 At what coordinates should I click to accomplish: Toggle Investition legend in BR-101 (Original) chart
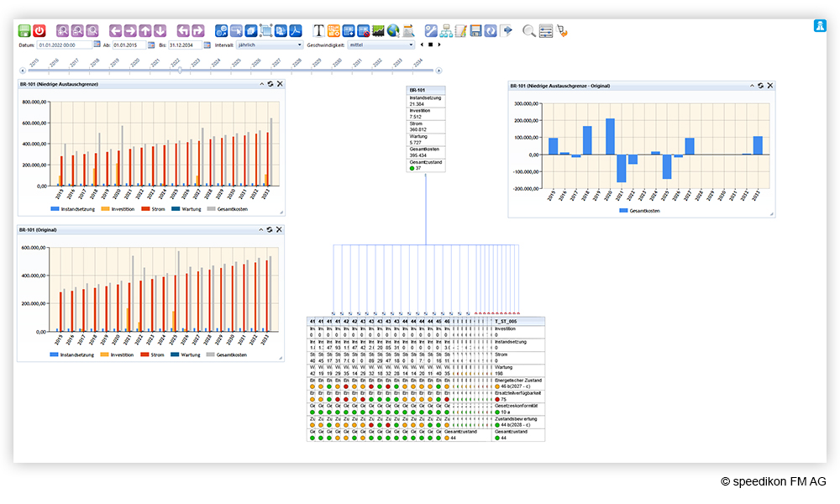pyautogui.click(x=117, y=354)
